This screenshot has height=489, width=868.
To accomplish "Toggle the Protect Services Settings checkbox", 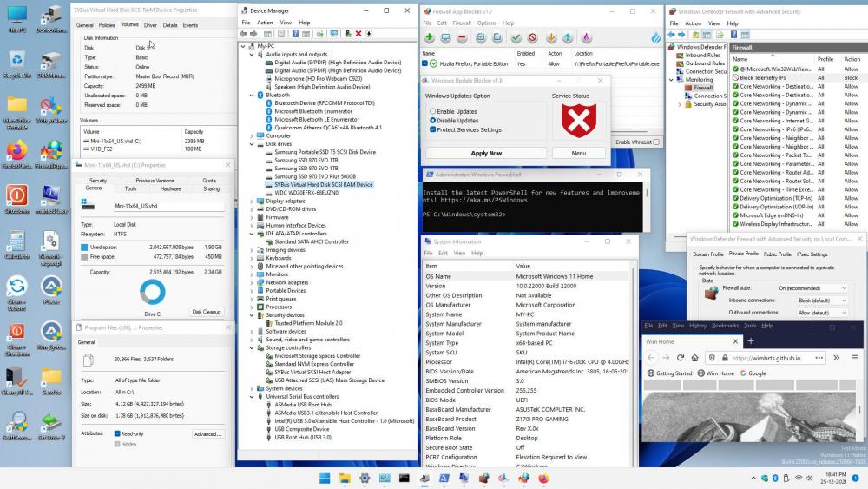I will pyautogui.click(x=433, y=129).
